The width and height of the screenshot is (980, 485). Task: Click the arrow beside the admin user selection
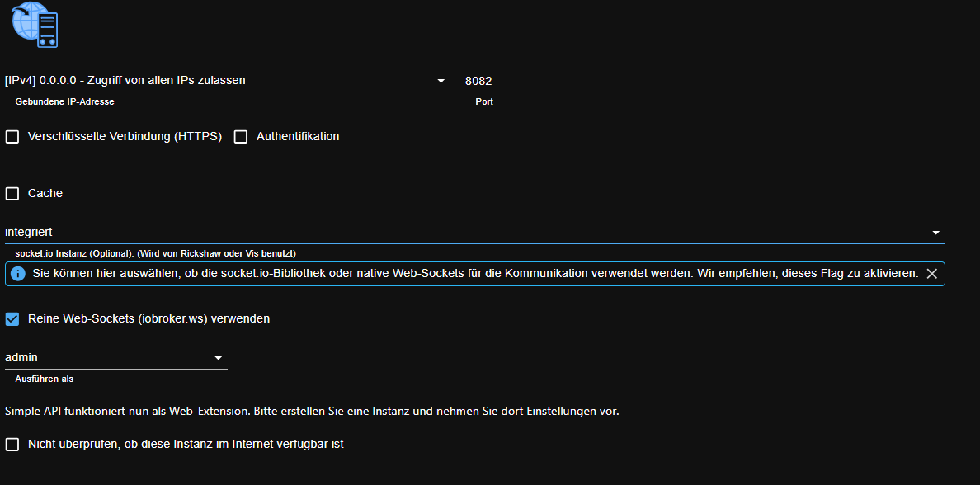coord(219,358)
